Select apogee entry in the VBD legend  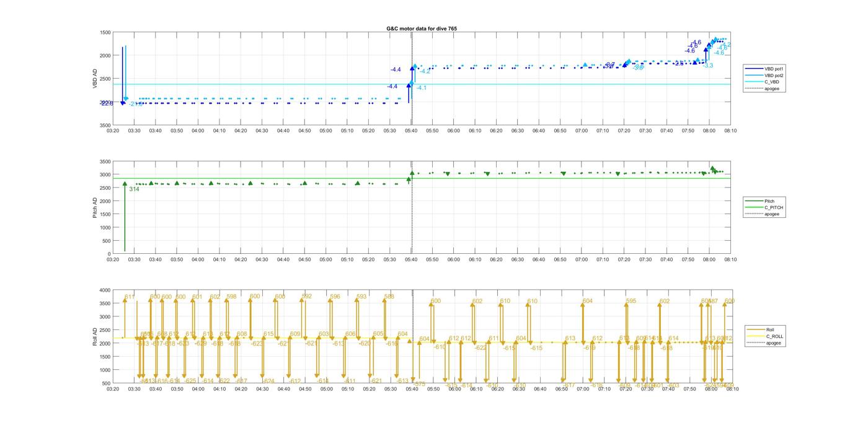(x=771, y=89)
